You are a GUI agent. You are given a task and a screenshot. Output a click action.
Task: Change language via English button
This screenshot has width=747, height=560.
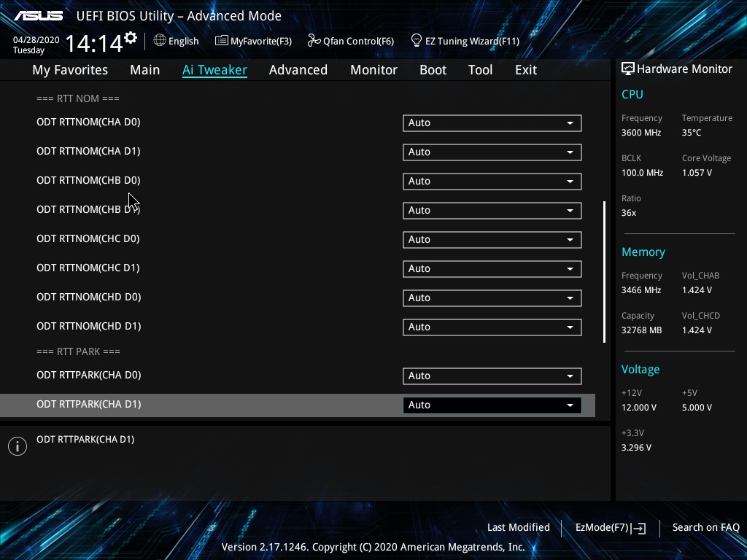(183, 41)
